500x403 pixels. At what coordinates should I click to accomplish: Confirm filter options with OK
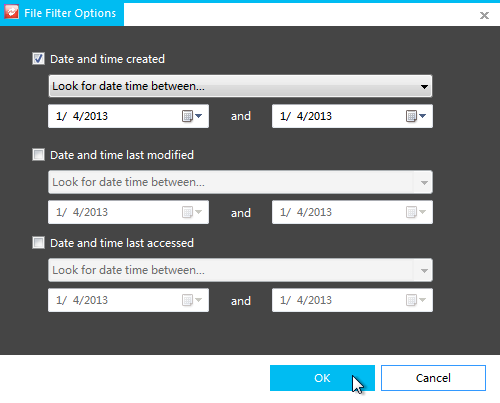pyautogui.click(x=322, y=378)
